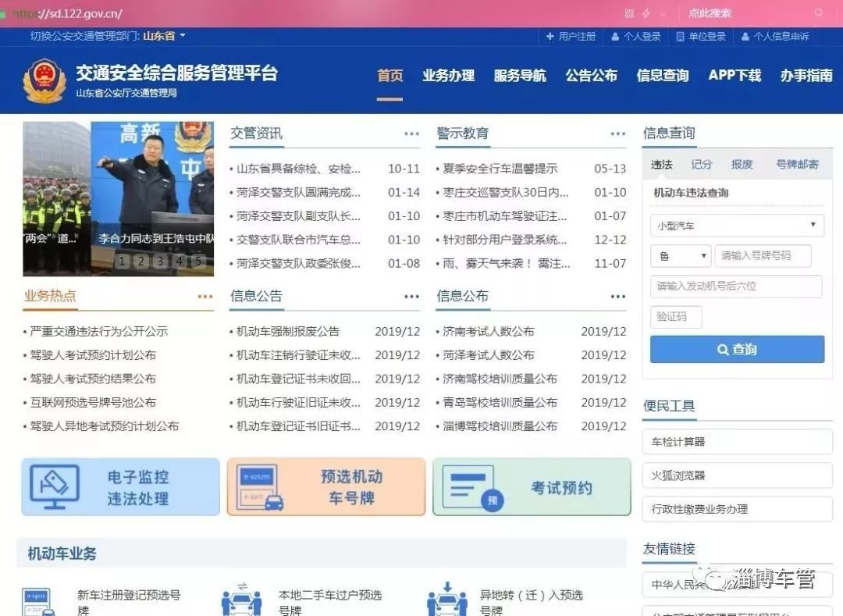843x616 pixels.
Task: Switch to the 报废 query tab
Action: (x=742, y=165)
